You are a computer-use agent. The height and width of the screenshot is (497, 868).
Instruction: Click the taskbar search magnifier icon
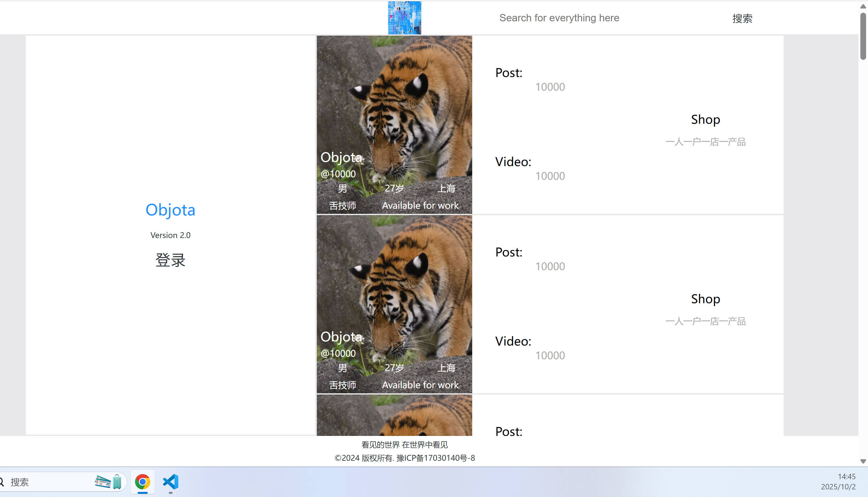point(2,482)
